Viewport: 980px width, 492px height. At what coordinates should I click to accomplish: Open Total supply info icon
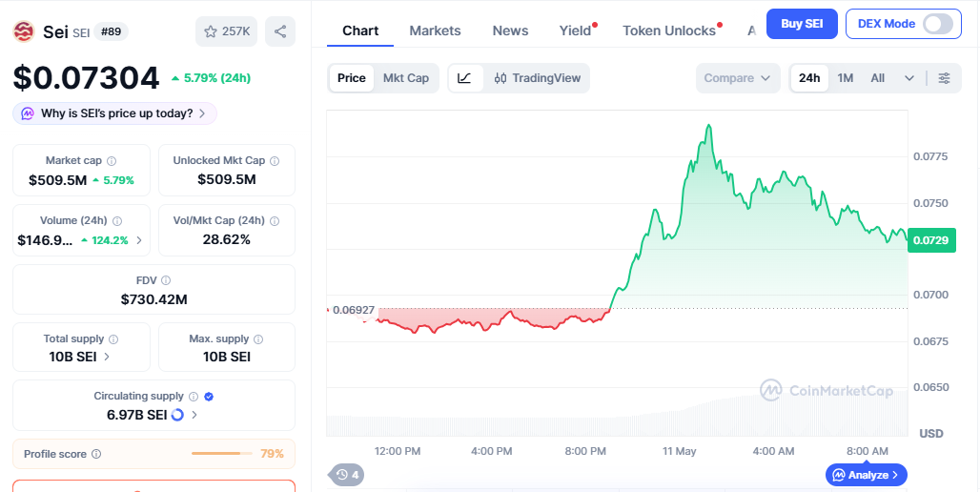[113, 338]
